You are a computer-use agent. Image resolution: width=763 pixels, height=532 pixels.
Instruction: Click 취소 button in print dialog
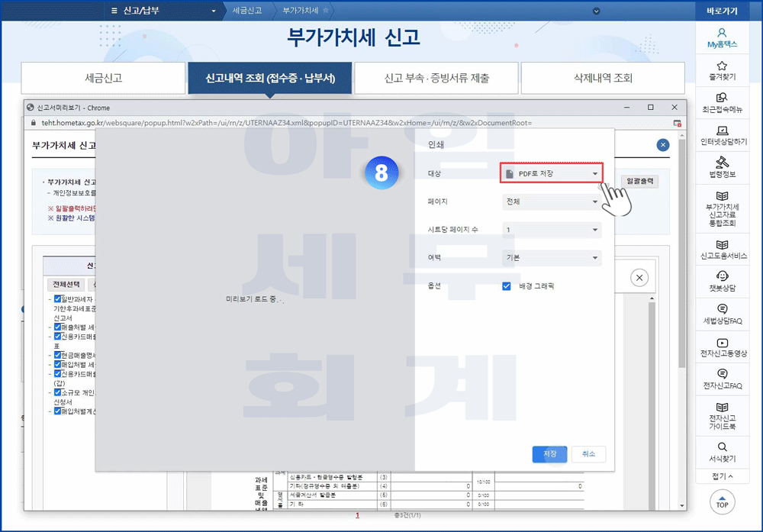[588, 453]
